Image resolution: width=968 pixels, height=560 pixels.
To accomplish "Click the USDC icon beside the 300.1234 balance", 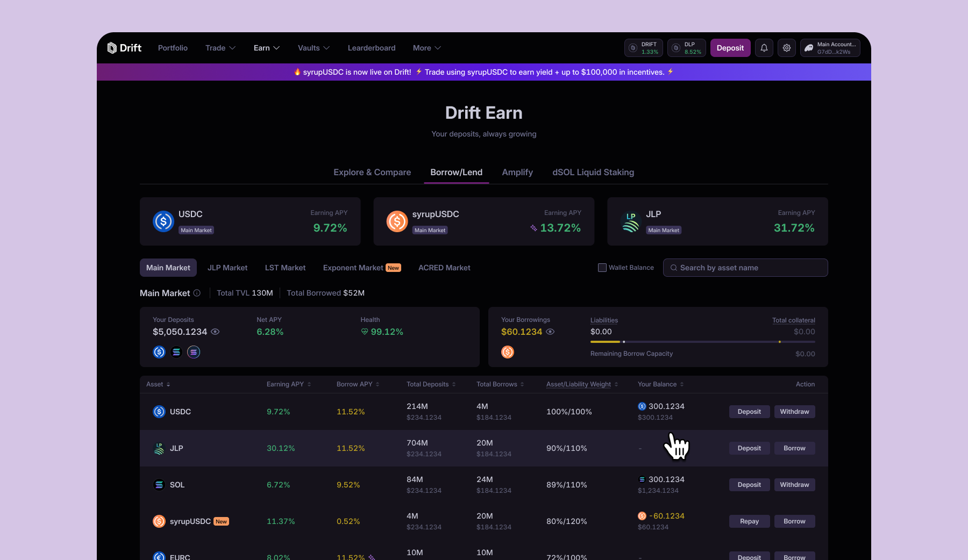I will (642, 406).
